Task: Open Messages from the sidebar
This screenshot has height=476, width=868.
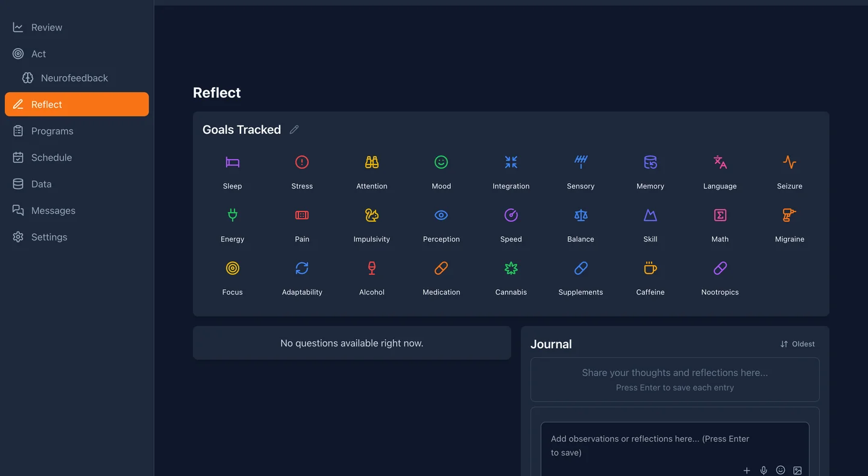Action: 77,210
